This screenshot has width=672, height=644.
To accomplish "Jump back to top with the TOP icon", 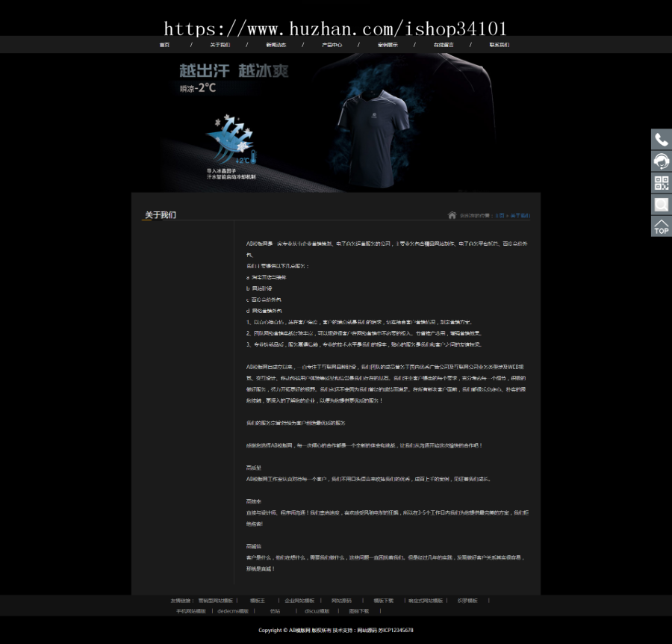I will point(662,226).
